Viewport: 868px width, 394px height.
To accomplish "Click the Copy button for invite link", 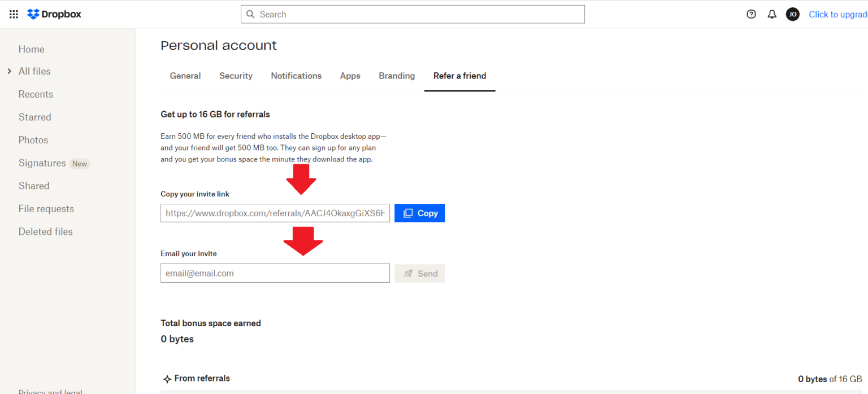I will (419, 213).
